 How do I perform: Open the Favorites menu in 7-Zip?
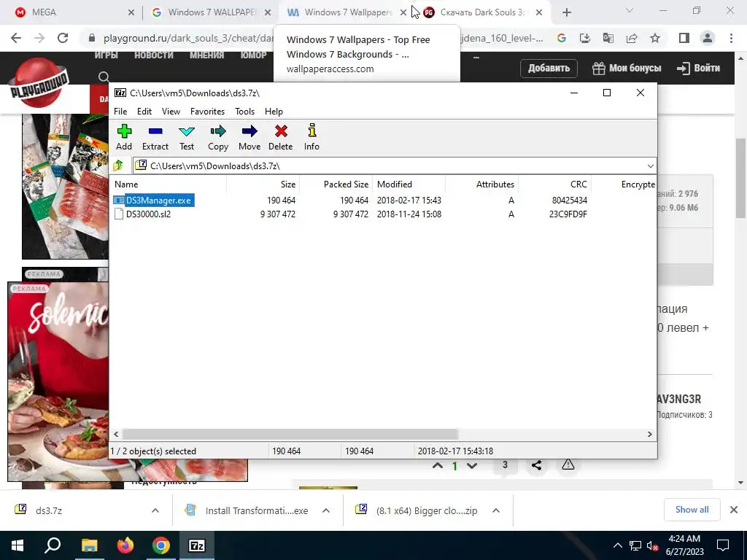point(207,112)
